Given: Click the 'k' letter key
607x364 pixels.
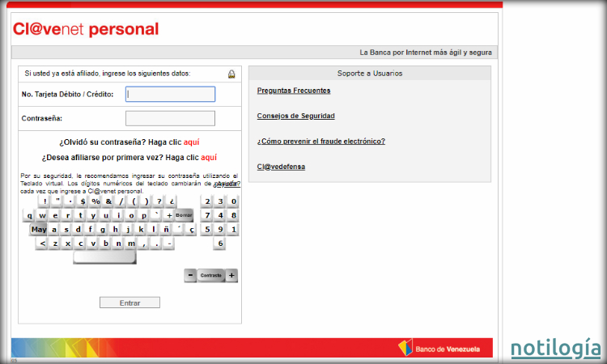Looking at the screenshot, I should tap(141, 230).
